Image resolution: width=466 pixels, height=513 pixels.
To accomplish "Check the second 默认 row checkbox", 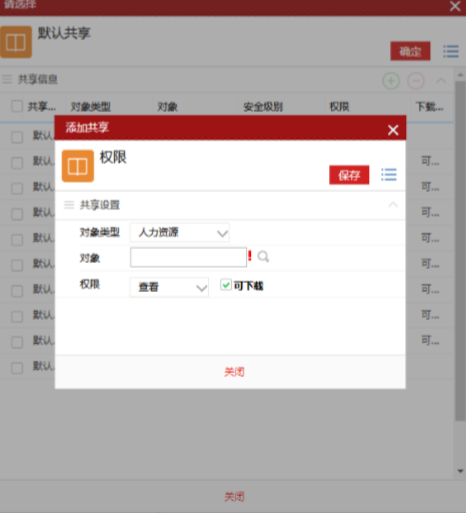I will (x=17, y=163).
